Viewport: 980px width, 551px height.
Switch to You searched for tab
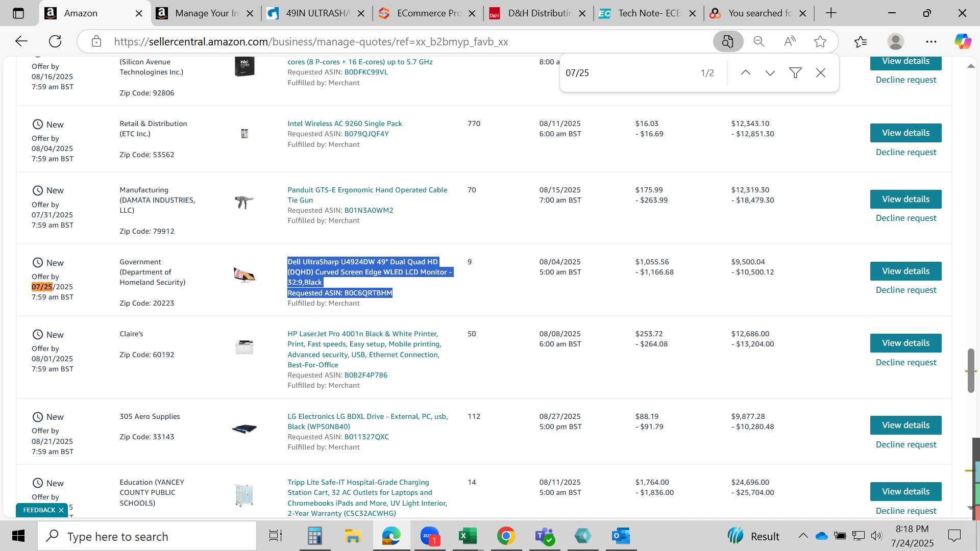coord(759,13)
